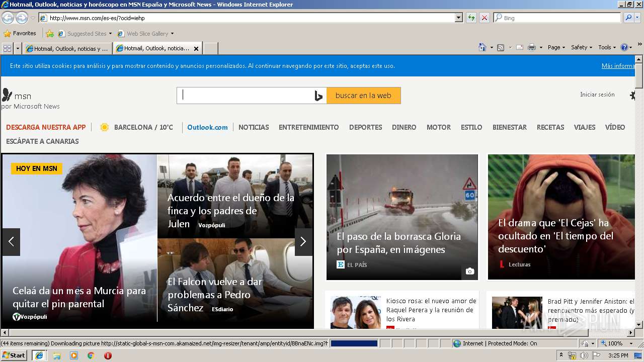The image size is (644, 362).
Task: Expand search provider dropdown arrow
Action: coord(638,18)
